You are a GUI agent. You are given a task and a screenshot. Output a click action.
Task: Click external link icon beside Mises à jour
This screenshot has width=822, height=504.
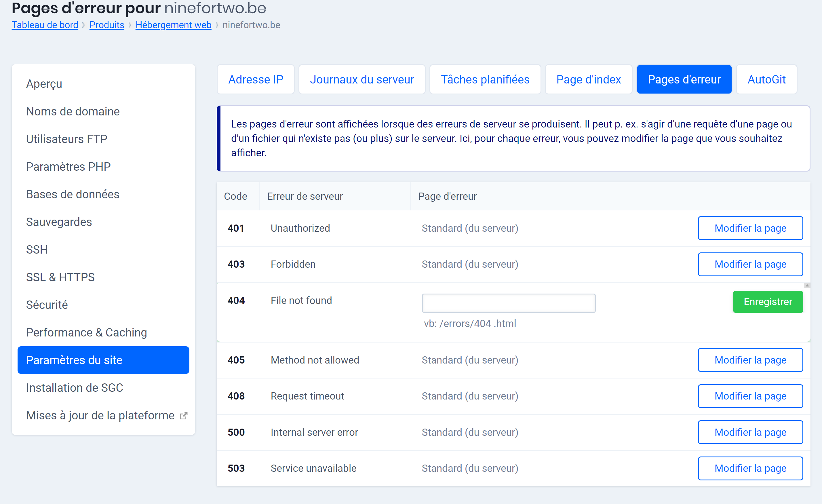tap(184, 416)
